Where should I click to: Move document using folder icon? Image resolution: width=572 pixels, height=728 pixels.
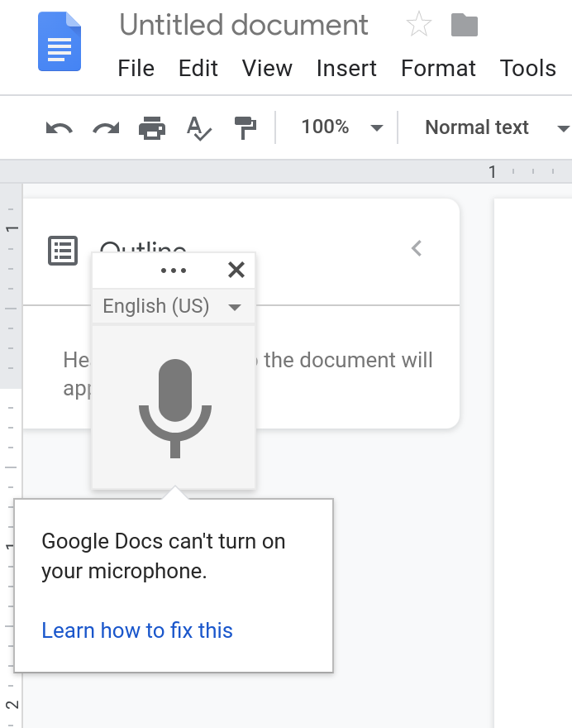point(464,25)
